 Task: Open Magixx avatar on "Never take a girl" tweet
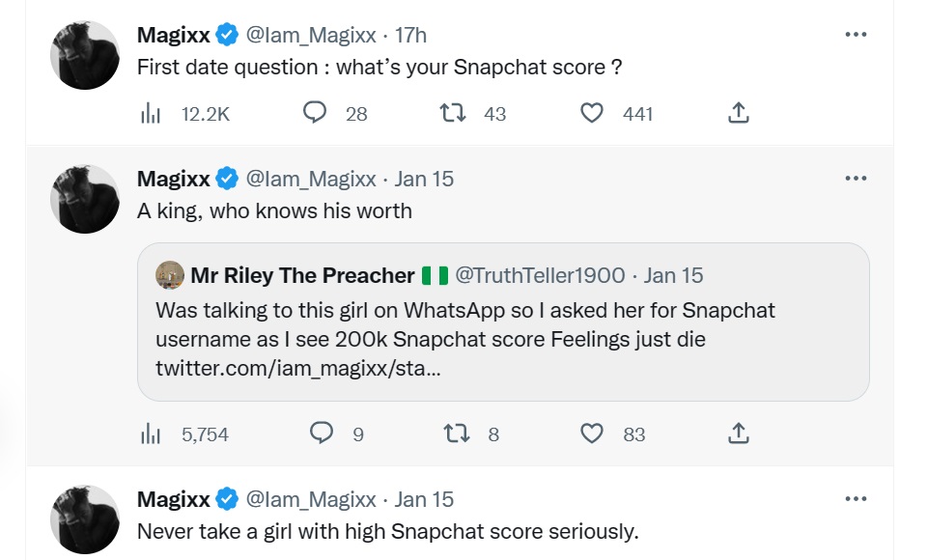[x=85, y=519]
